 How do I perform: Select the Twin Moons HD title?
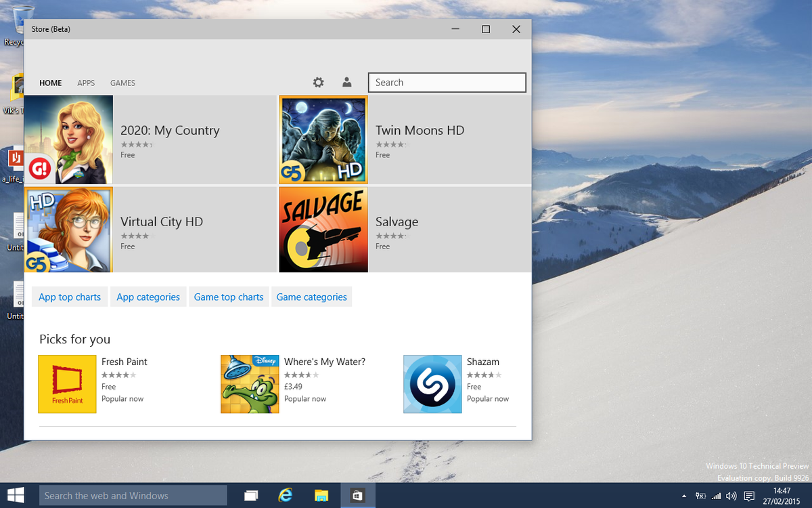pyautogui.click(x=420, y=131)
